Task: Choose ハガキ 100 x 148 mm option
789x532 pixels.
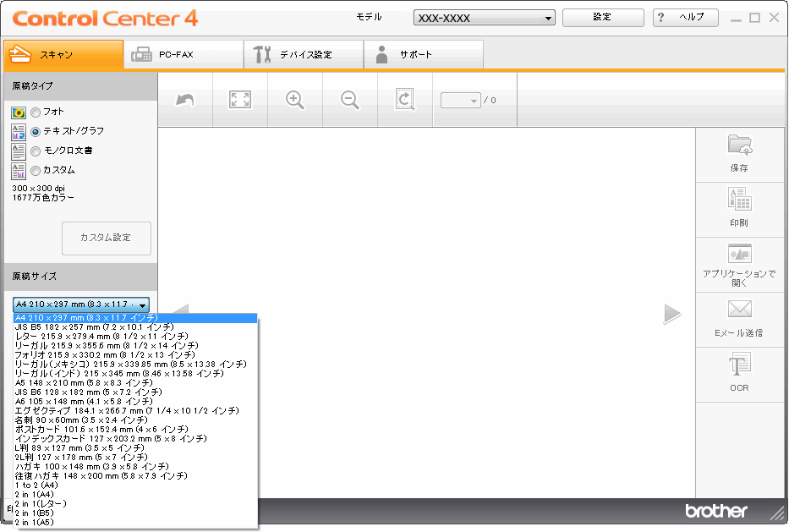Action: coord(134,467)
